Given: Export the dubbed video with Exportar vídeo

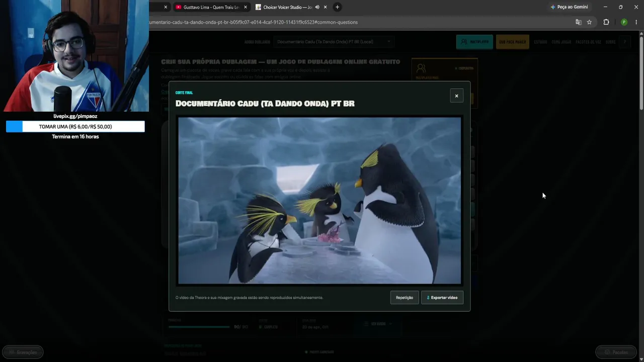Looking at the screenshot, I should [x=442, y=298].
